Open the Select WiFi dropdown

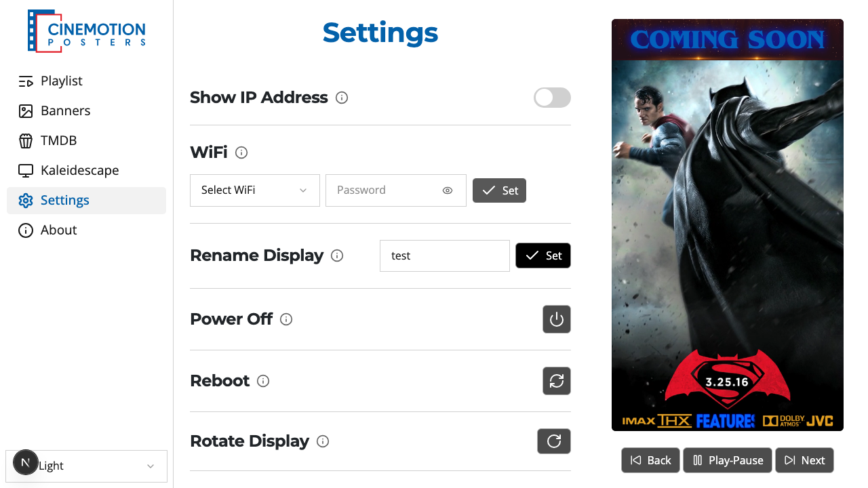pyautogui.click(x=255, y=190)
